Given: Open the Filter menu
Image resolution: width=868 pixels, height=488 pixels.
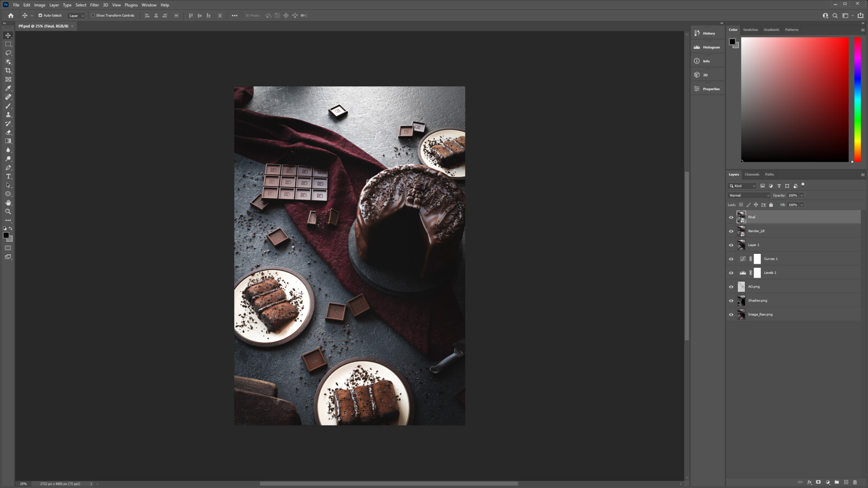Looking at the screenshot, I should click(x=94, y=5).
